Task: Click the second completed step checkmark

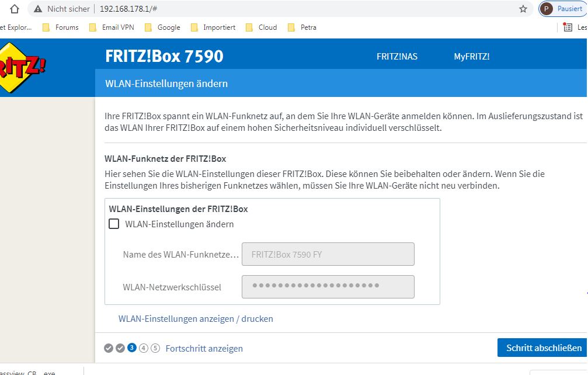Action: click(120, 348)
